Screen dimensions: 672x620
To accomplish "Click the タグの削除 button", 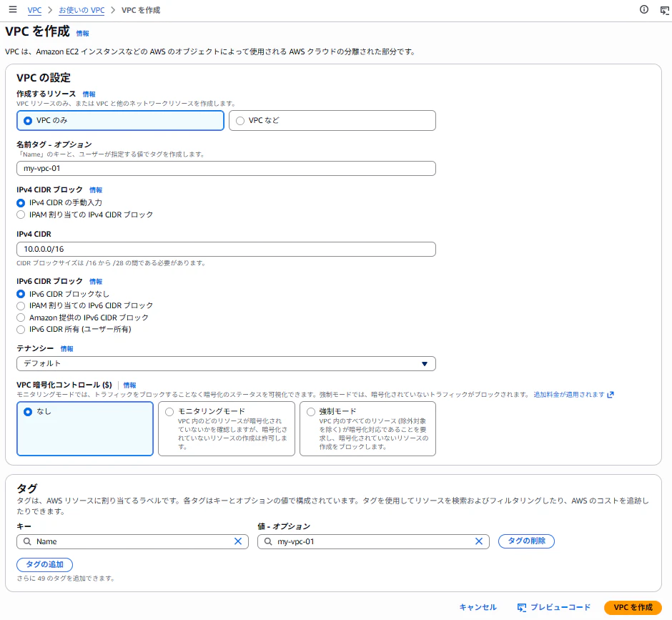I will pos(526,541).
